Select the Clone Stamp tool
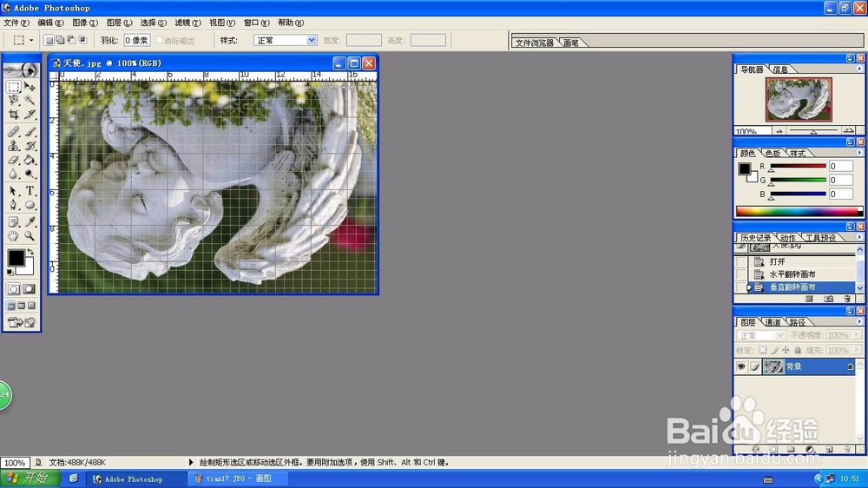Viewport: 868px width, 488px height. (x=14, y=146)
